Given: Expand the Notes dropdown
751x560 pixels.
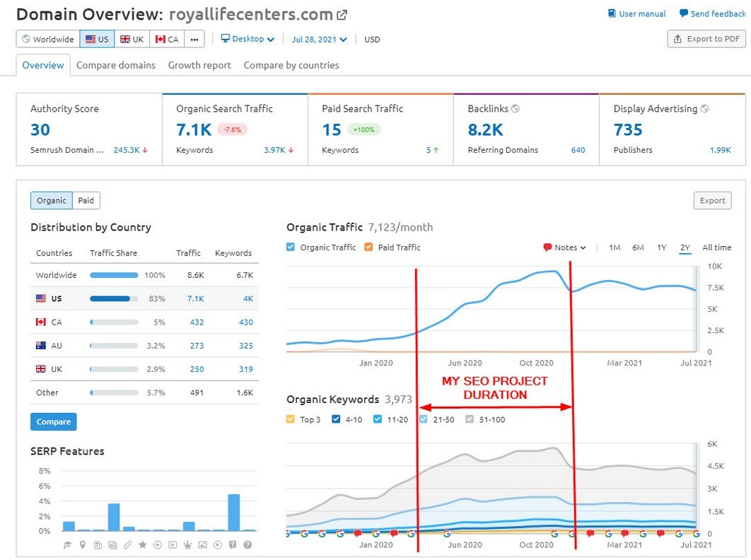Looking at the screenshot, I should (x=565, y=247).
